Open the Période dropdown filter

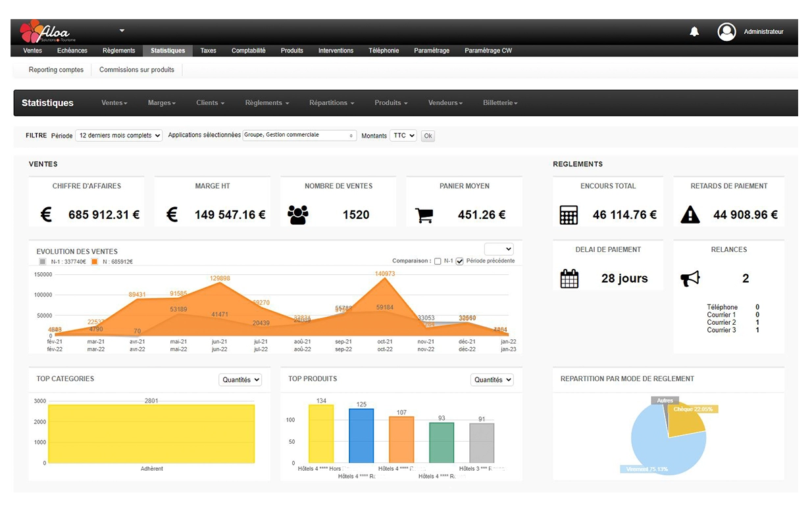coord(118,135)
